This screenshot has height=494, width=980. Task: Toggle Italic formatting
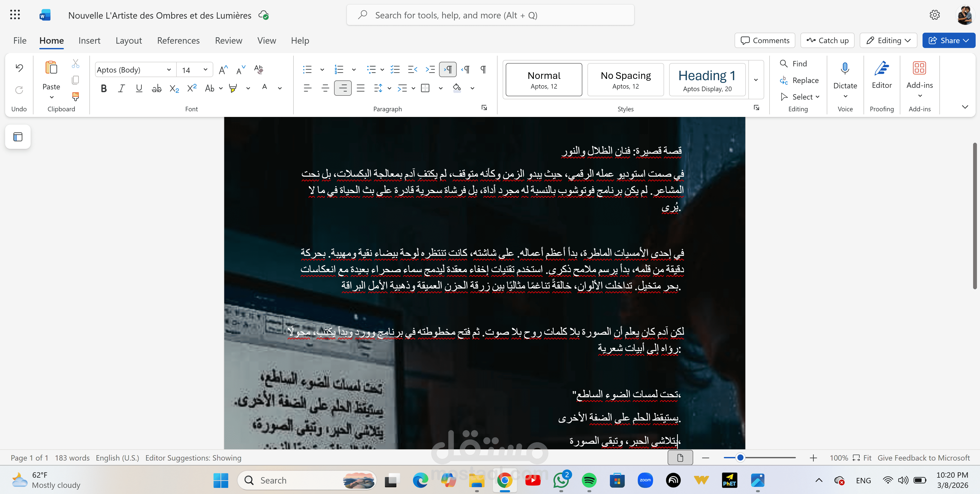coord(121,89)
